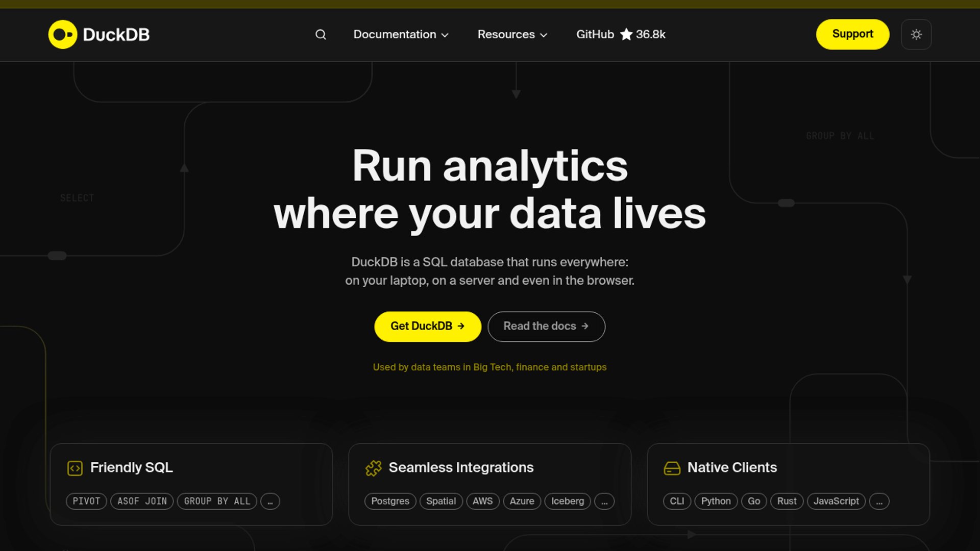Click the Native Clients drive icon

click(672, 468)
